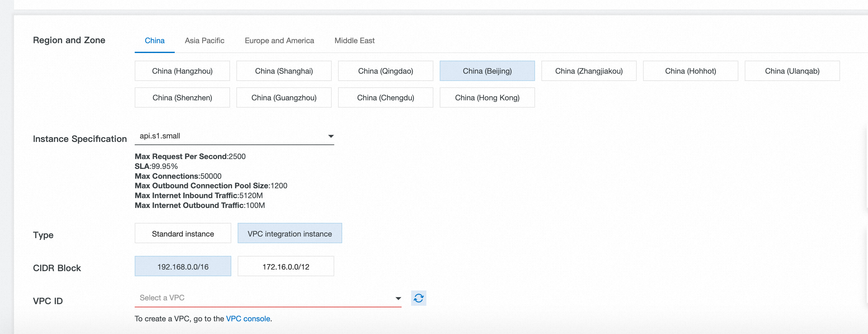Viewport: 868px width, 334px height.
Task: Open the Asia Pacific region tab
Action: click(205, 41)
